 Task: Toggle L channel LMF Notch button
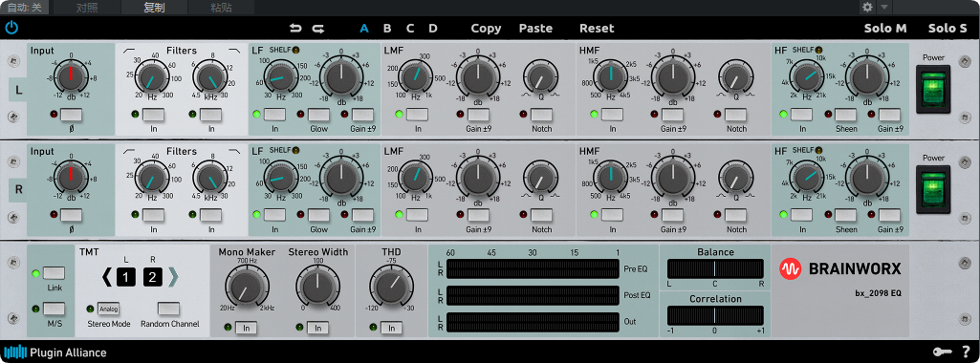pyautogui.click(x=541, y=115)
